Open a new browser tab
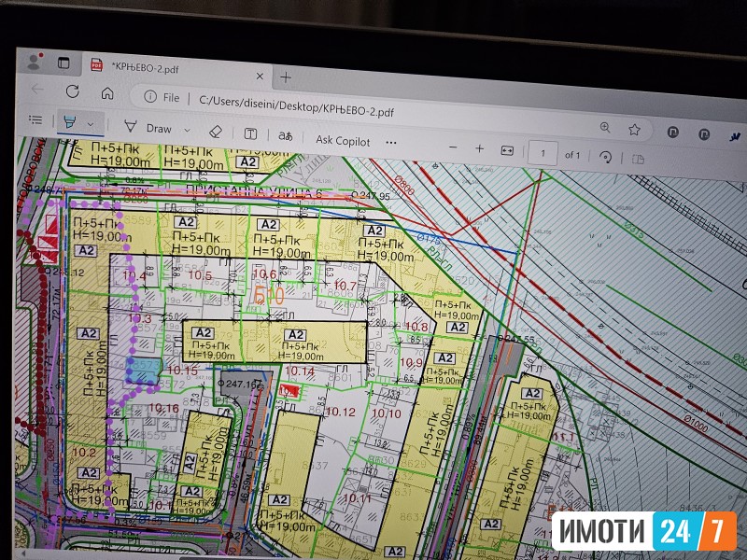The image size is (747, 560). pos(286,77)
